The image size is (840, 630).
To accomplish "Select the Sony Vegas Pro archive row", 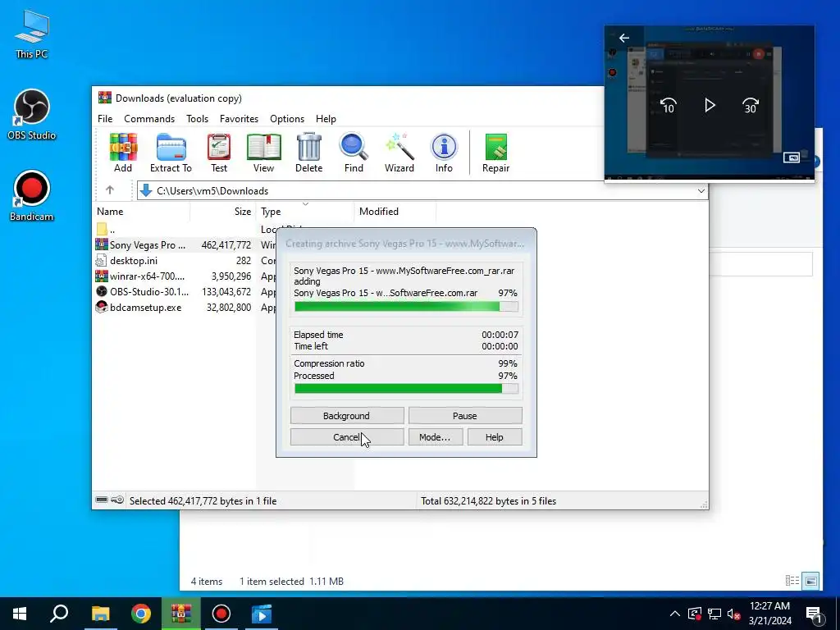I will [185, 244].
